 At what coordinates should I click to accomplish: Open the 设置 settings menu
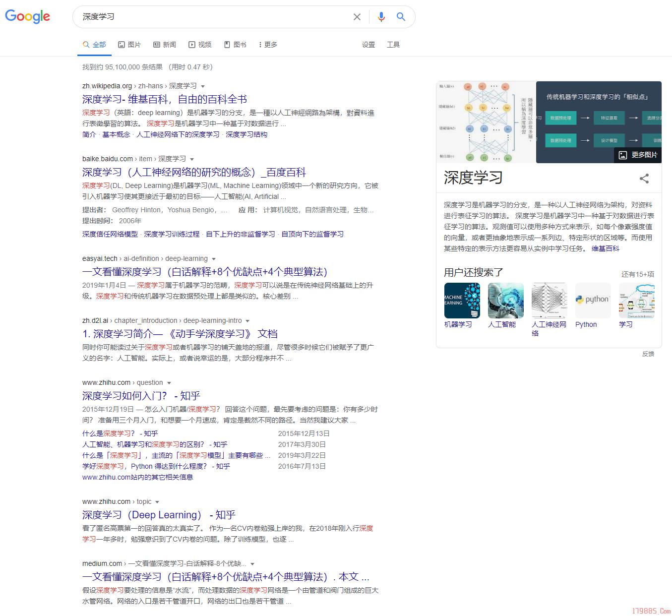coord(369,44)
